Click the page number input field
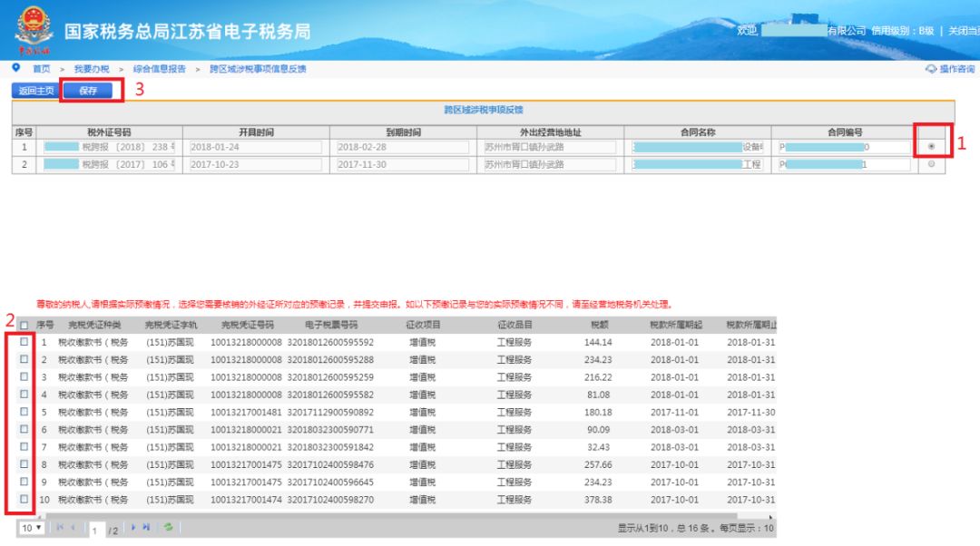Viewport: 980px width, 546px height. [94, 528]
